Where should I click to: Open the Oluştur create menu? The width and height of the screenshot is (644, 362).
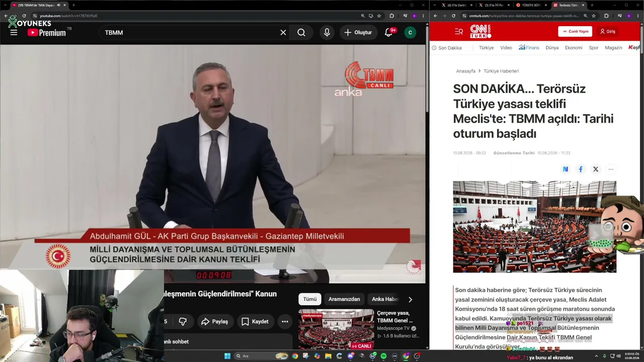click(358, 33)
